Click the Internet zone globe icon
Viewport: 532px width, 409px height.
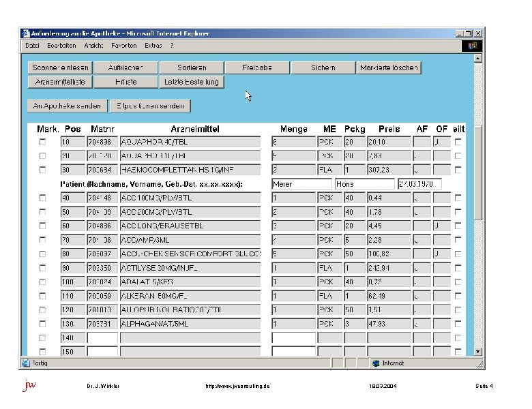coord(376,363)
